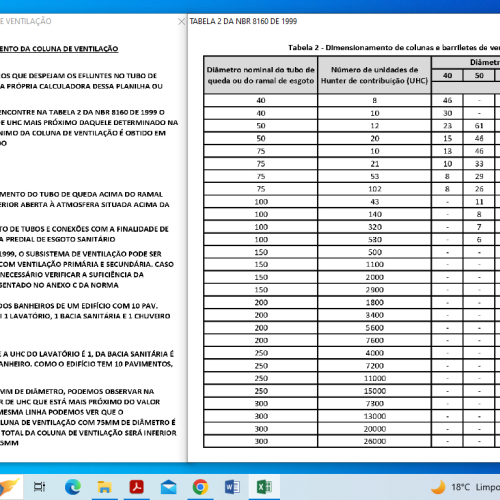Select UHC cell with value 4000
Screen dimensions: 500x500
(x=374, y=353)
